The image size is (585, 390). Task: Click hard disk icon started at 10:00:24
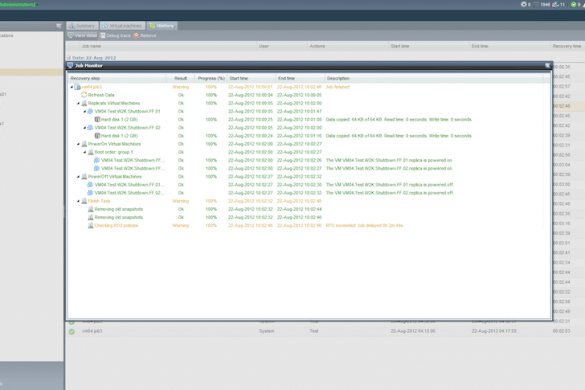(x=97, y=136)
